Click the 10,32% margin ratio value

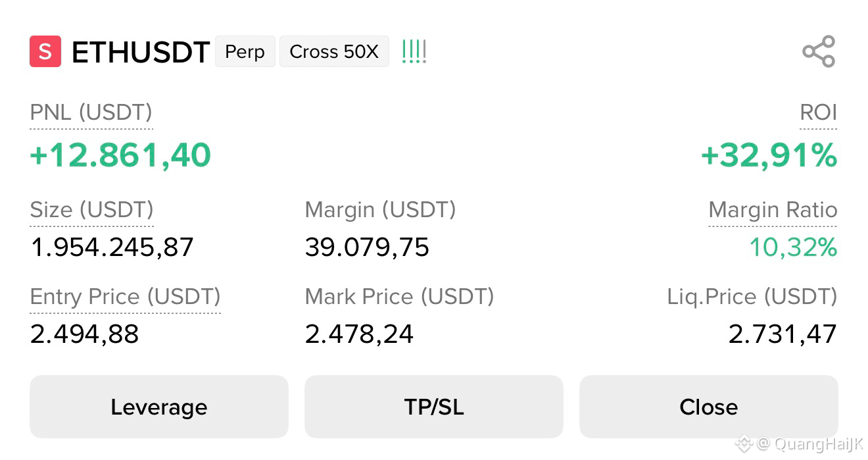(x=793, y=247)
